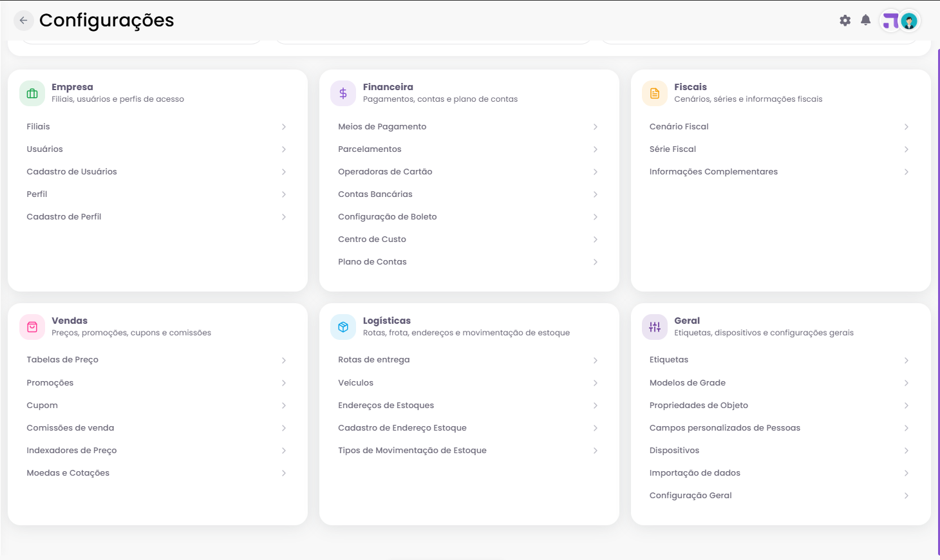Viewport: 940px width, 560px height.
Task: Expand the Cenário Fiscal chevron
Action: [907, 127]
